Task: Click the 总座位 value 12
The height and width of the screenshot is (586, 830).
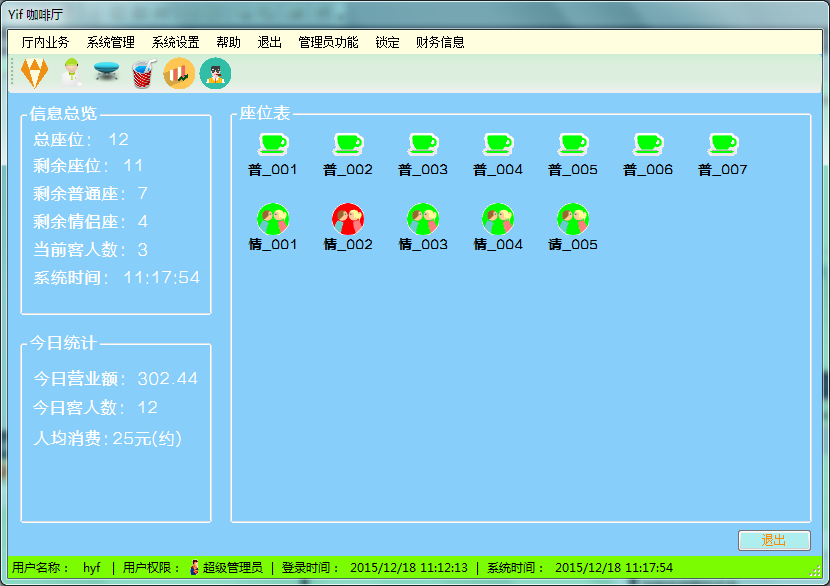Action: pyautogui.click(x=118, y=139)
